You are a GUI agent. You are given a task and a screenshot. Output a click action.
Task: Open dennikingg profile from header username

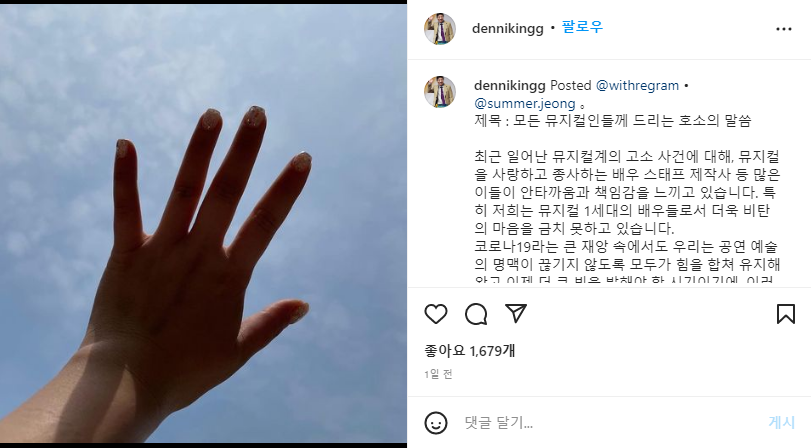[507, 28]
